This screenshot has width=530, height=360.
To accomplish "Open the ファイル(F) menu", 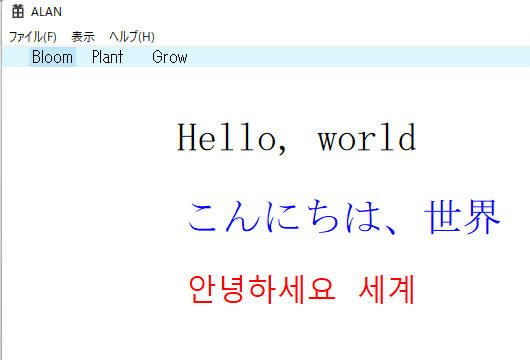I will pos(32,37).
